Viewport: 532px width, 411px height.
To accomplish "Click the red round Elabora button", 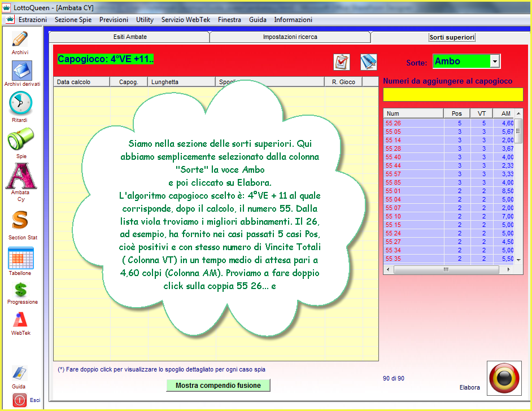I will point(504,378).
